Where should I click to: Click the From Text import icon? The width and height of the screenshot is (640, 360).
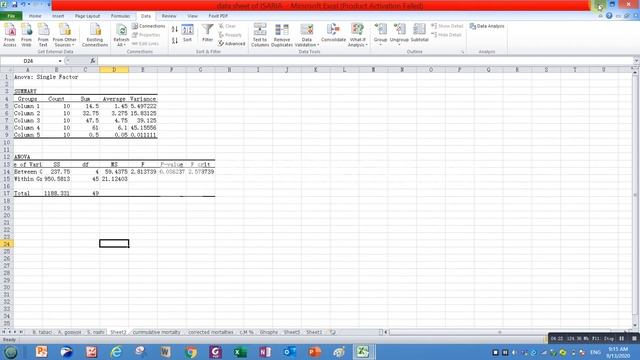coord(43,34)
